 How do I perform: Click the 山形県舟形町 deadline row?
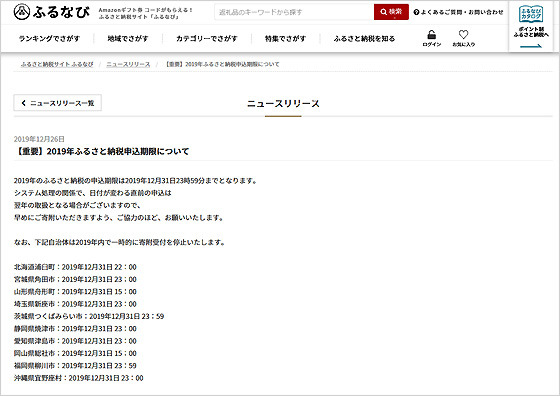click(x=75, y=292)
